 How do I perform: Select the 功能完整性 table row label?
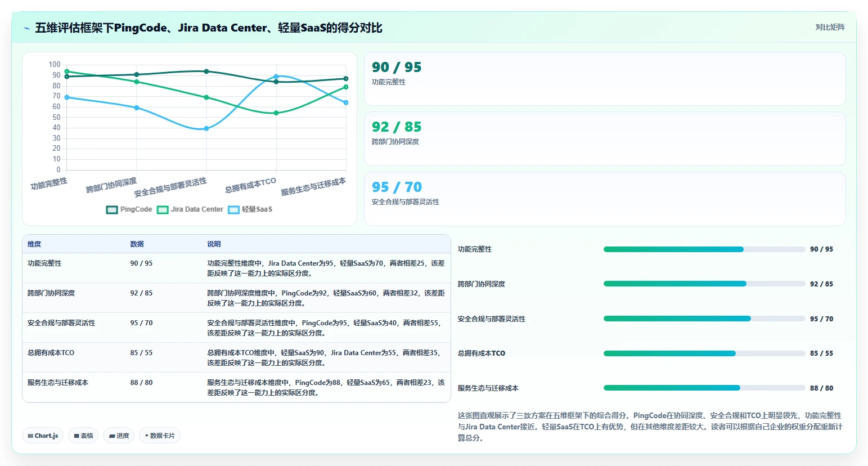tap(44, 263)
